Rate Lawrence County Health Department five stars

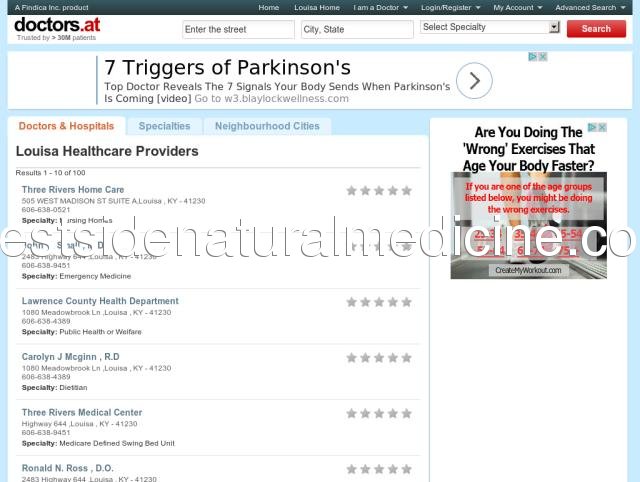pos(407,302)
